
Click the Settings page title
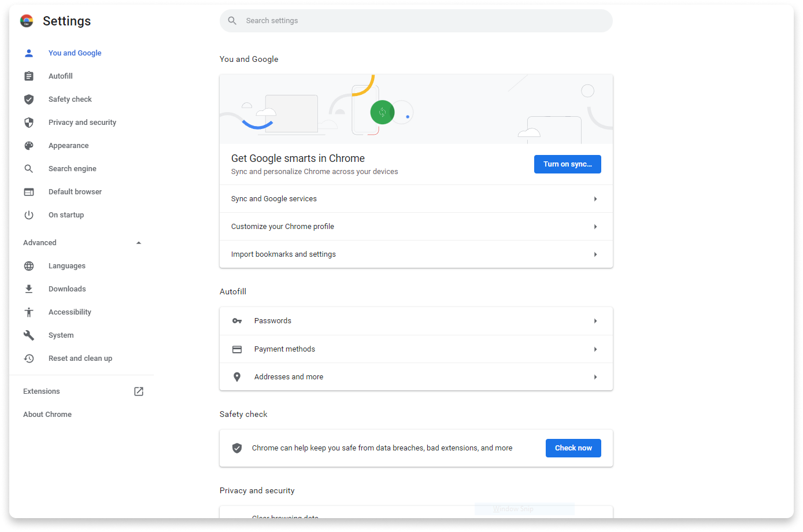(67, 21)
